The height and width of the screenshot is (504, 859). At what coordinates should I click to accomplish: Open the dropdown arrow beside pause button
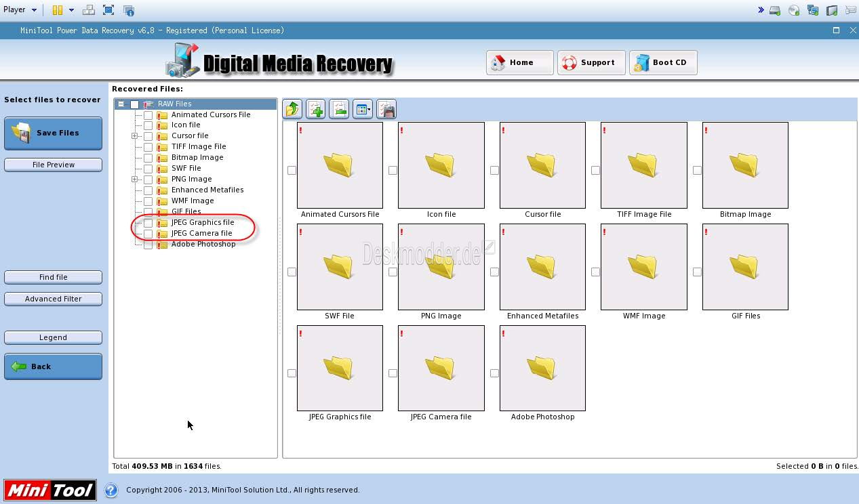(71, 10)
